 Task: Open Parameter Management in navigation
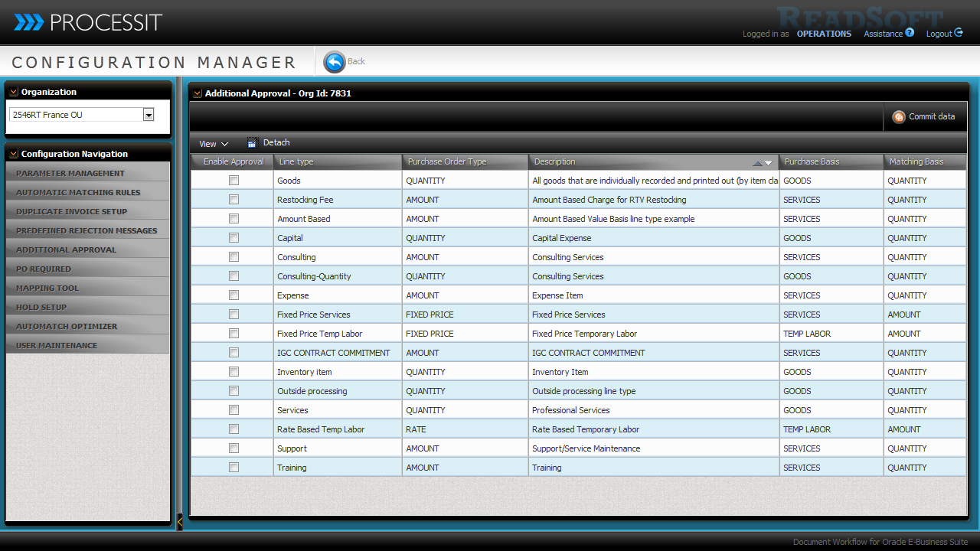point(70,174)
